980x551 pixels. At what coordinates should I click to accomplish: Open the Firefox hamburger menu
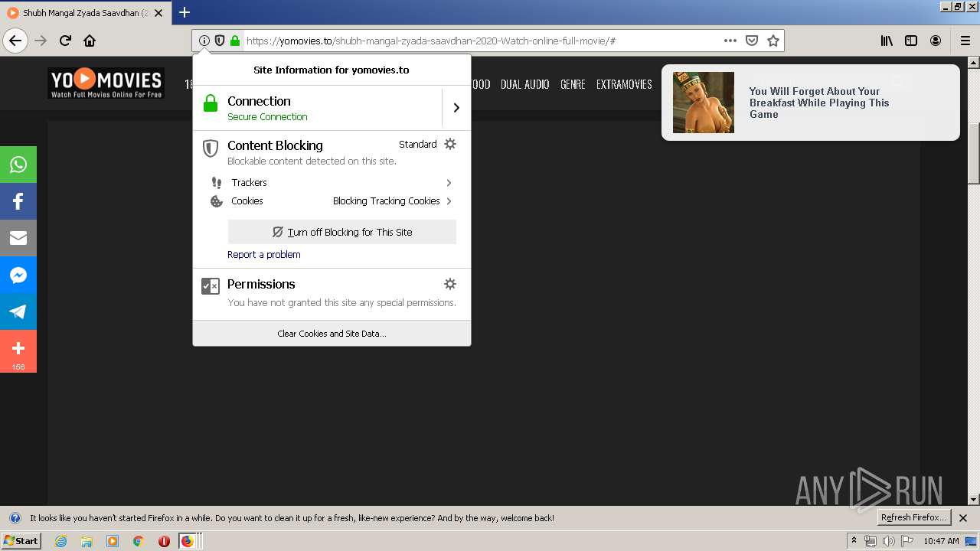(x=965, y=41)
